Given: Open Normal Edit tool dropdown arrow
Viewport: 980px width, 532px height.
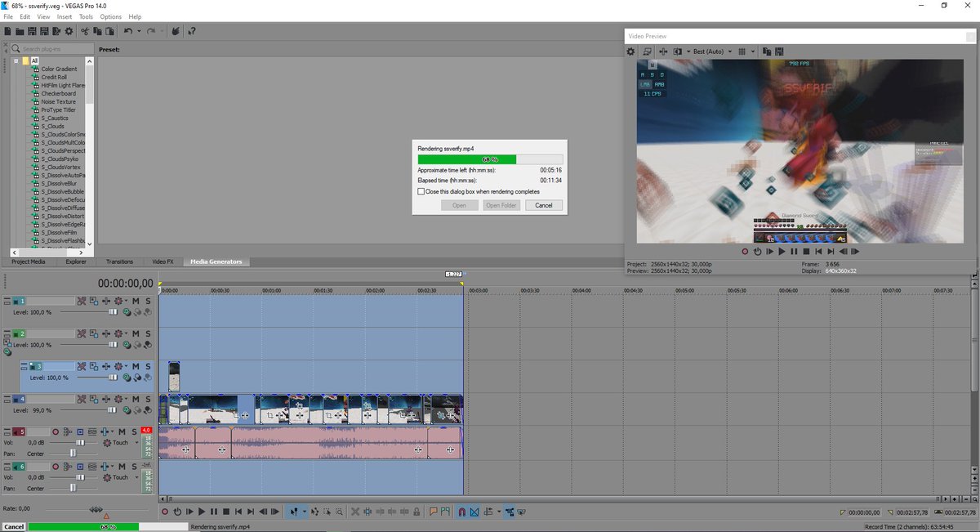Looking at the screenshot, I should 305,512.
